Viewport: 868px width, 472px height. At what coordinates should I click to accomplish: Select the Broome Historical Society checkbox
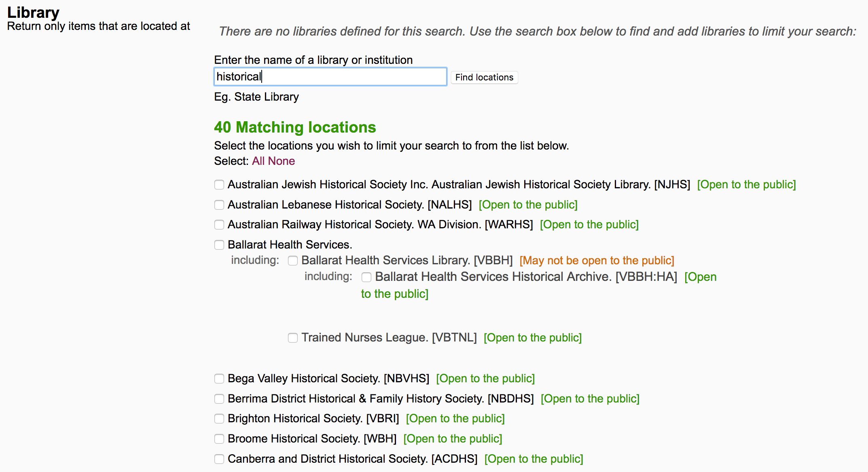219,439
